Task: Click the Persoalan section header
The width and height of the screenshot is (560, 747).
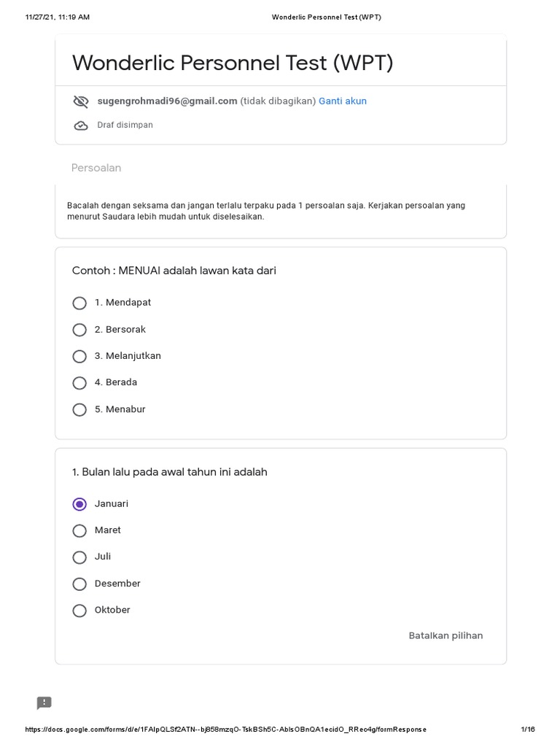Action: [96, 168]
